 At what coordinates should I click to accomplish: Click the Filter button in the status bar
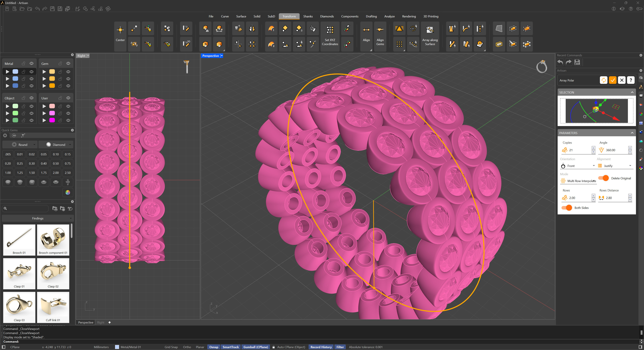pos(340,347)
